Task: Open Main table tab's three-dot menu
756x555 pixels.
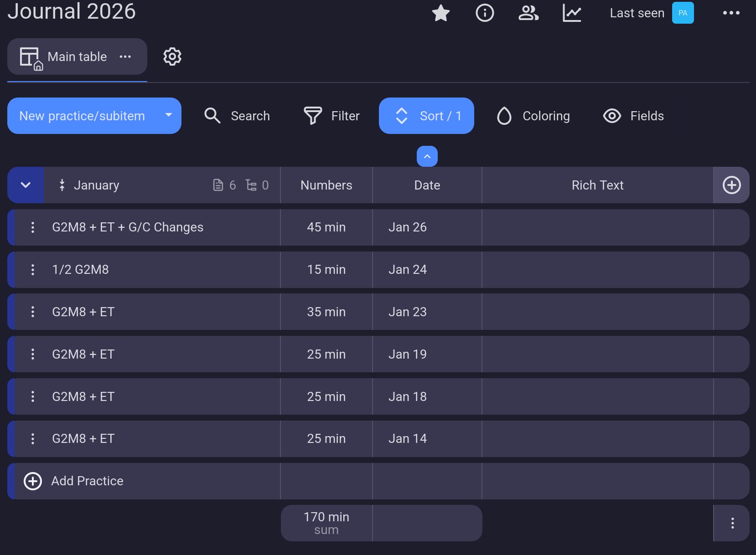Action: tap(125, 57)
